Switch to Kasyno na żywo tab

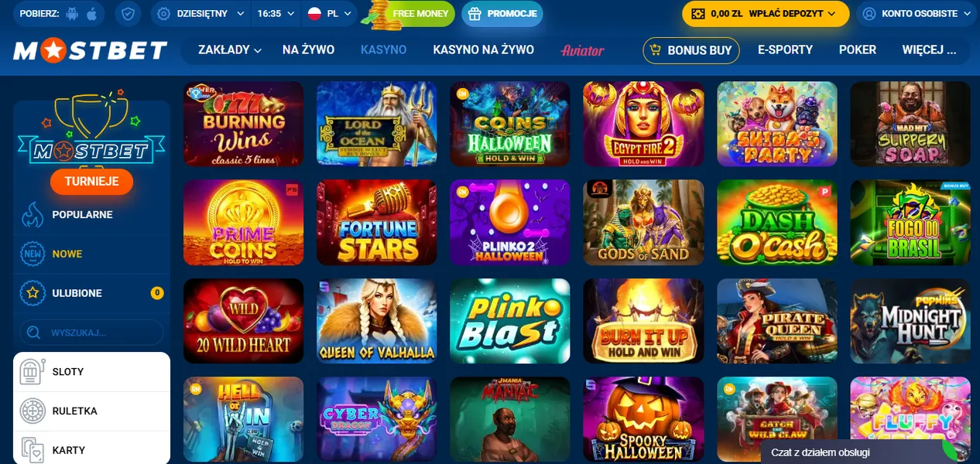coord(483,50)
